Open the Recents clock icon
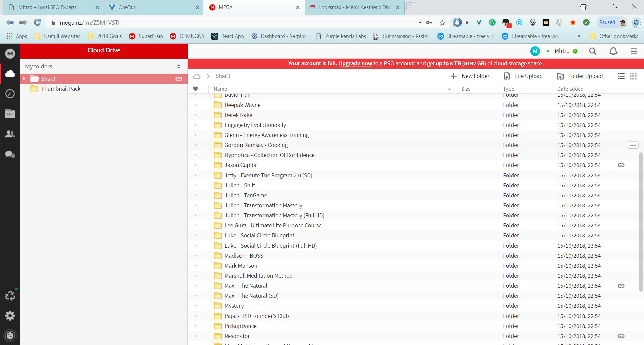The image size is (644, 345). click(10, 94)
